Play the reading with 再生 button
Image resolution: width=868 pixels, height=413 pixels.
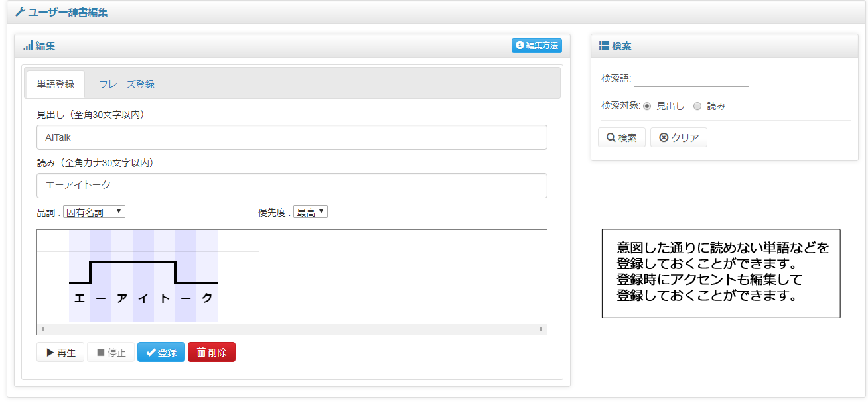[60, 352]
